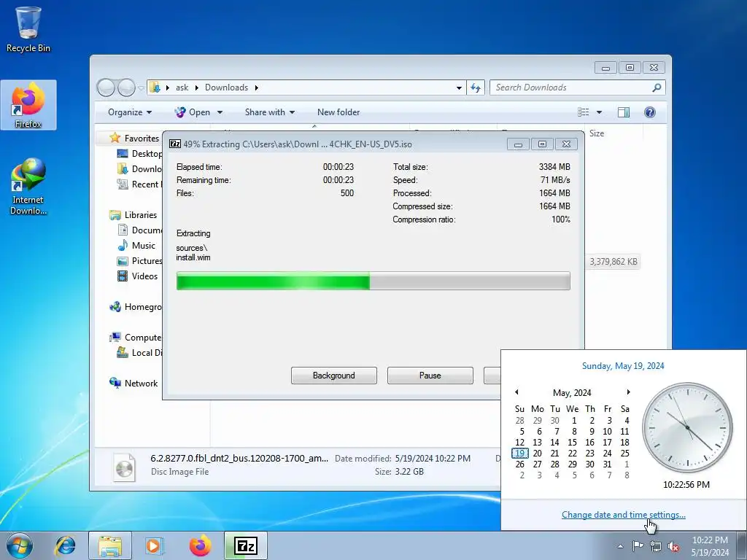The width and height of the screenshot is (747, 560).
Task: Launch Internet Explorer from the taskbar
Action: point(65,545)
